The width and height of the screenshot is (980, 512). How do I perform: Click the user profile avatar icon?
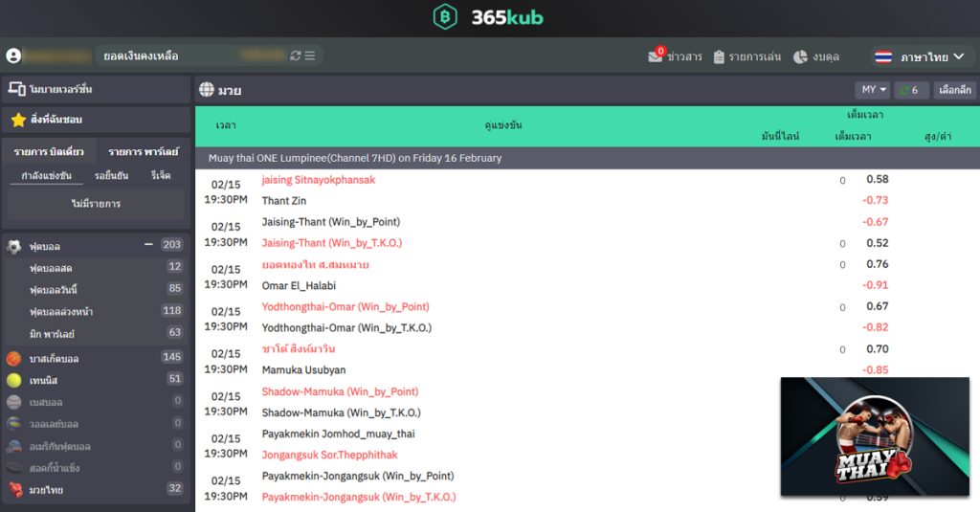click(x=13, y=56)
